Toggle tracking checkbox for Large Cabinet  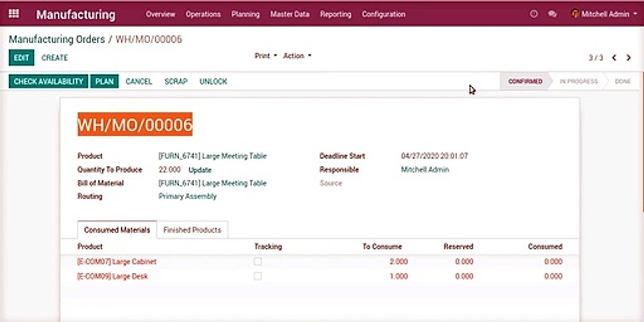coord(258,262)
